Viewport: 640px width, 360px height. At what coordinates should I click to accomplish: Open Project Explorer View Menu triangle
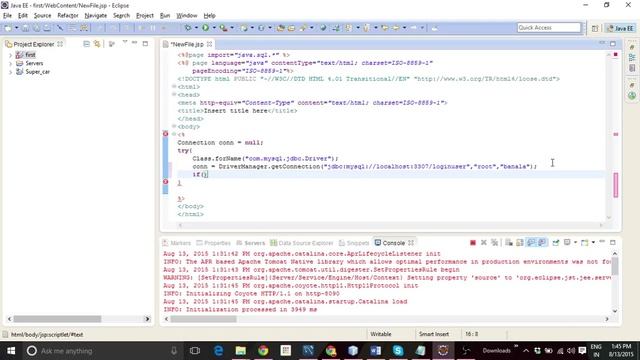coord(124,43)
